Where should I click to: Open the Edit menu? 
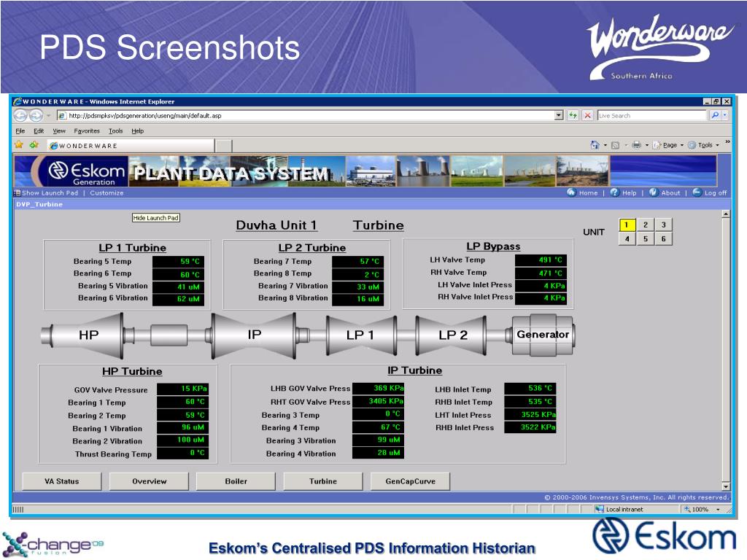(x=39, y=131)
